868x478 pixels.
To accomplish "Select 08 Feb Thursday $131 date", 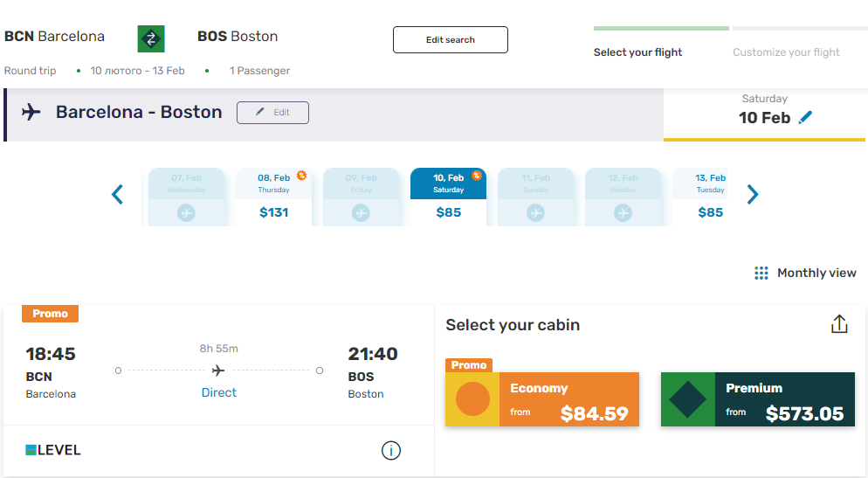I will 273,197.
